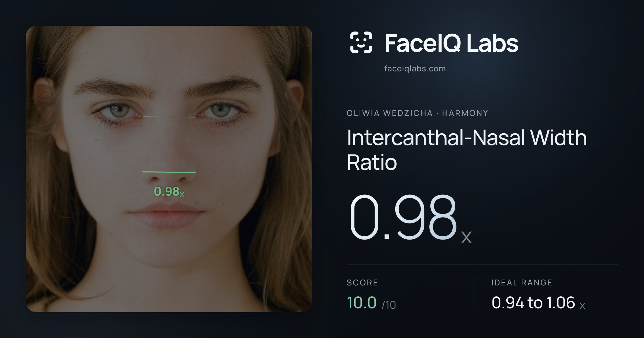This screenshot has height=338, width=644.
Task: Click the IDEAL RANGE label
Action: click(522, 282)
